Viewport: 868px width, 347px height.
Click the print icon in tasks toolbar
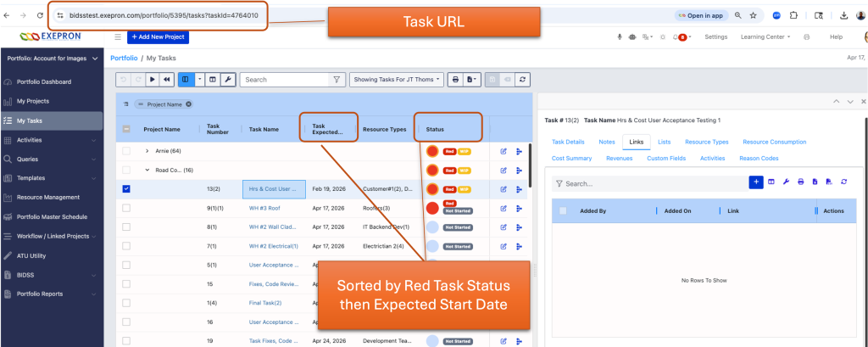tap(455, 80)
